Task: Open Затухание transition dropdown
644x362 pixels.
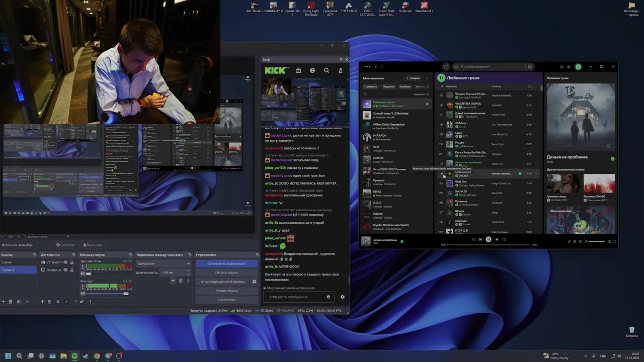Action: [164, 263]
